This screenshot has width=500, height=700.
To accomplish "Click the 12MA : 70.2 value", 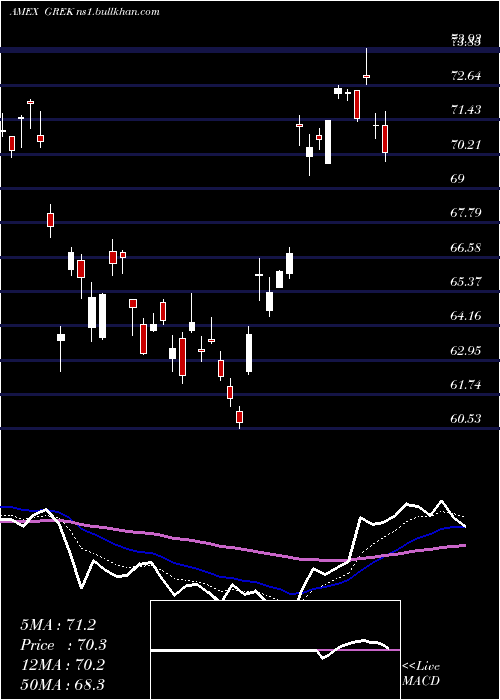I will pyautogui.click(x=62, y=665).
